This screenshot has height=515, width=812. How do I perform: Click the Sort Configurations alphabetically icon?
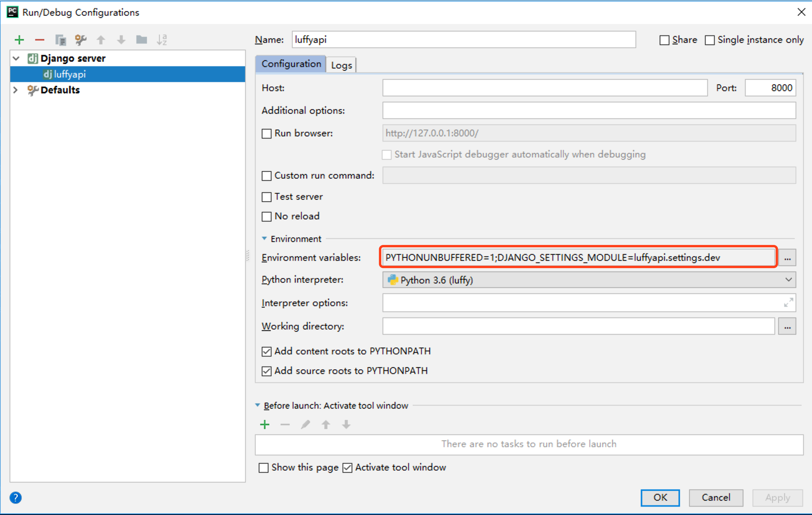click(x=162, y=40)
